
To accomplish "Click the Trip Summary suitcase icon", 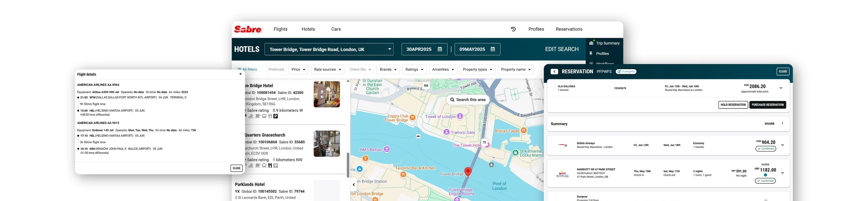I will coord(591,43).
